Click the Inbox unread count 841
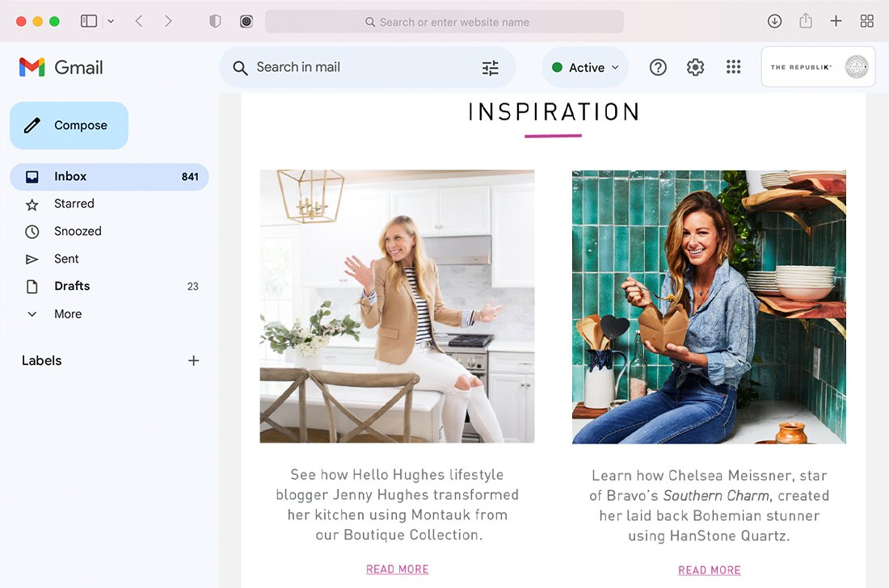The height and width of the screenshot is (588, 889). click(x=190, y=177)
